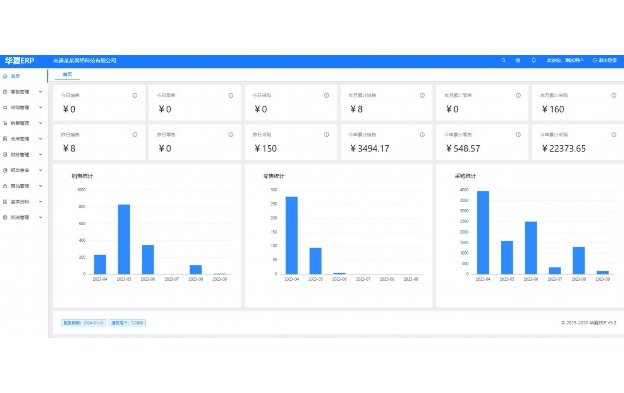Click the tallest bar in the 采购统计 chart

point(483,232)
